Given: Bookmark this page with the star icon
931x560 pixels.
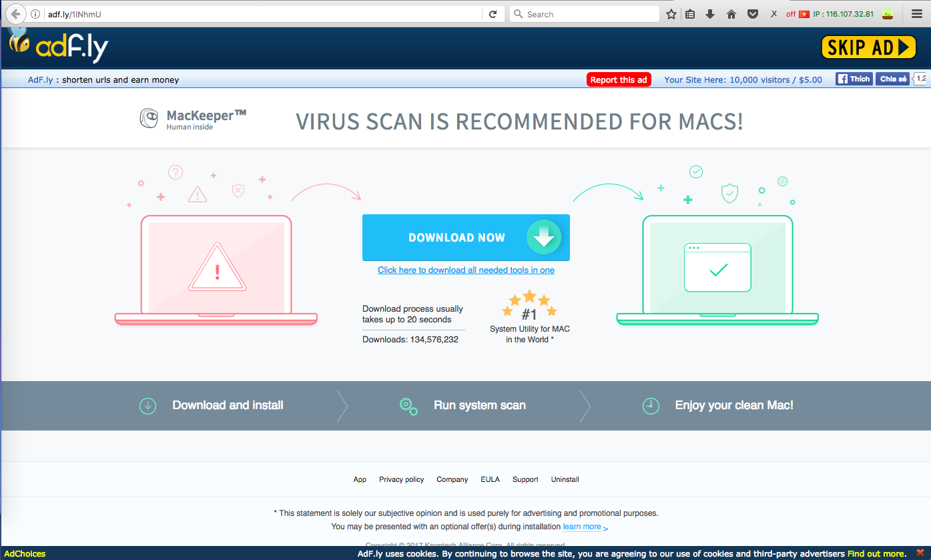Looking at the screenshot, I should tap(671, 14).
